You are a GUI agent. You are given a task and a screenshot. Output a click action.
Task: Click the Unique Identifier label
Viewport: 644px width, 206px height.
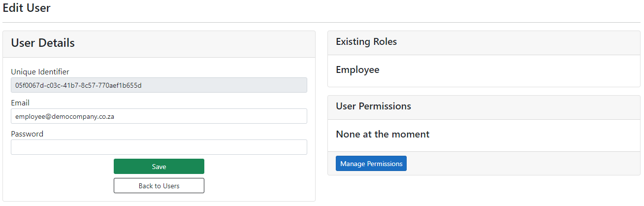coord(40,72)
